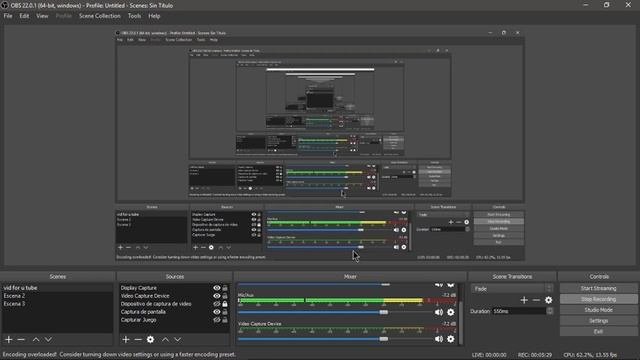Hide the Captura de pantalla source

click(x=216, y=312)
